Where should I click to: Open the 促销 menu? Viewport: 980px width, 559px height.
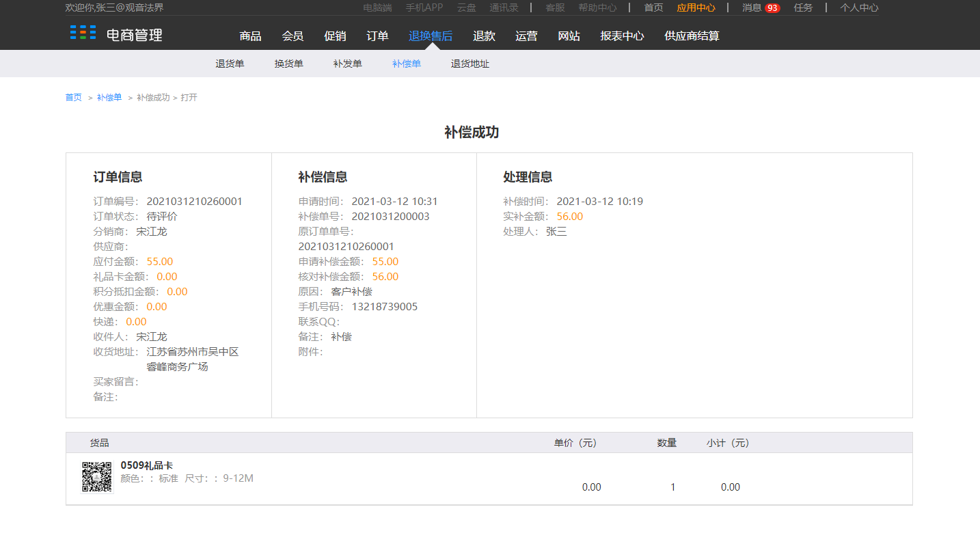336,36
